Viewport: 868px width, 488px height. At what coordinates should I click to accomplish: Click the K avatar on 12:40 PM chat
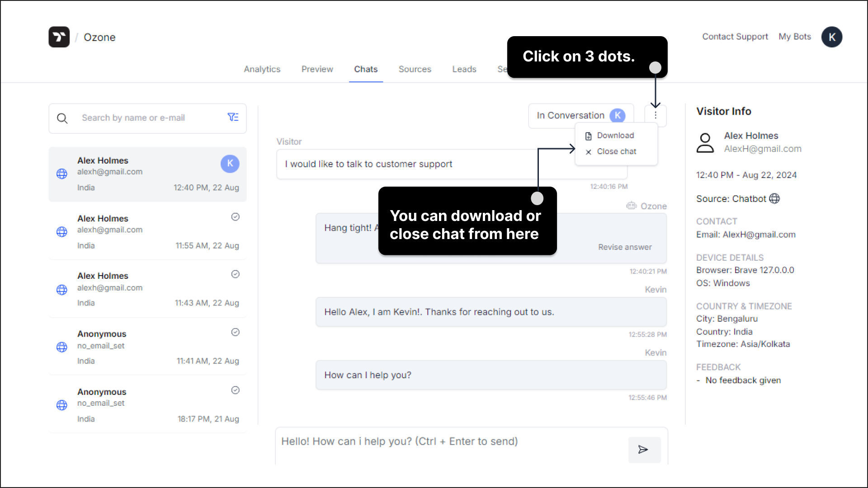230,164
